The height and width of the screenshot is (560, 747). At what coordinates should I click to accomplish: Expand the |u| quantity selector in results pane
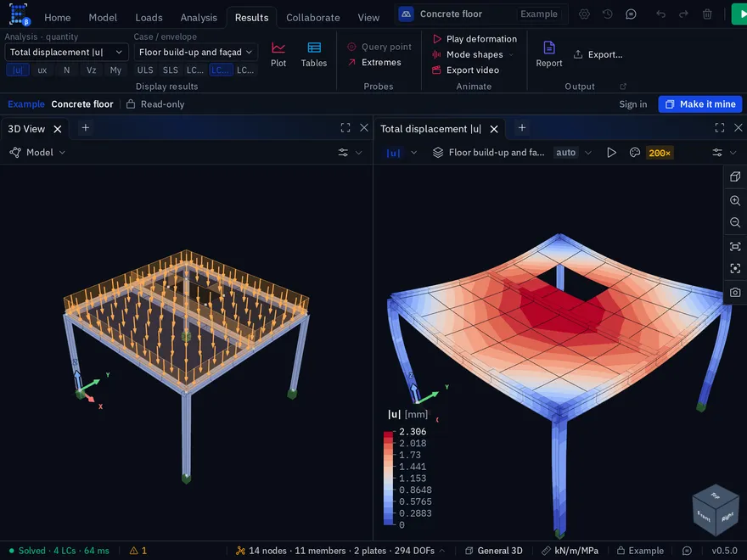(x=402, y=153)
